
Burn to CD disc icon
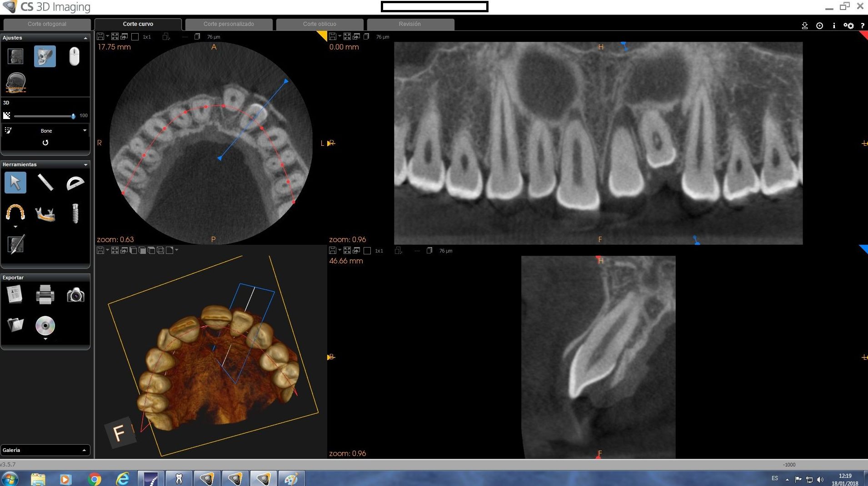(45, 325)
